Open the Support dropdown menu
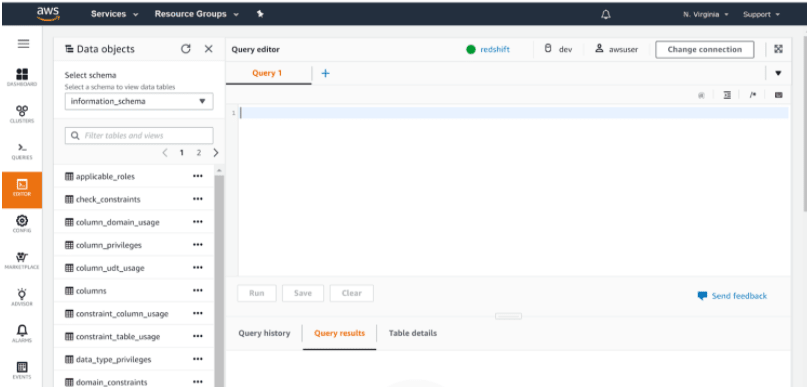The width and height of the screenshot is (807, 387). pyautogui.click(x=761, y=14)
